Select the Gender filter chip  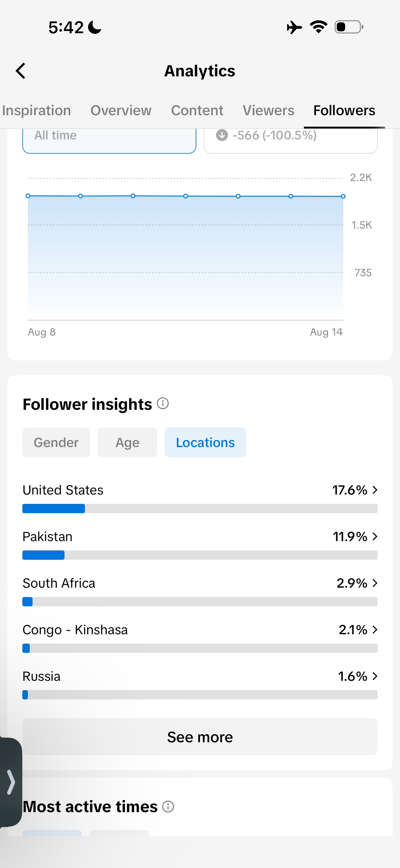[x=56, y=442]
